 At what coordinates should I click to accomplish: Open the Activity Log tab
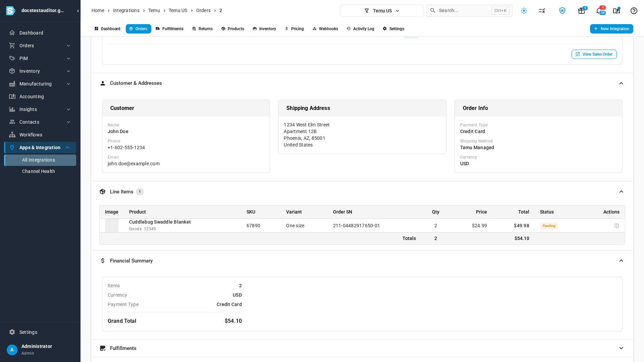click(x=361, y=29)
